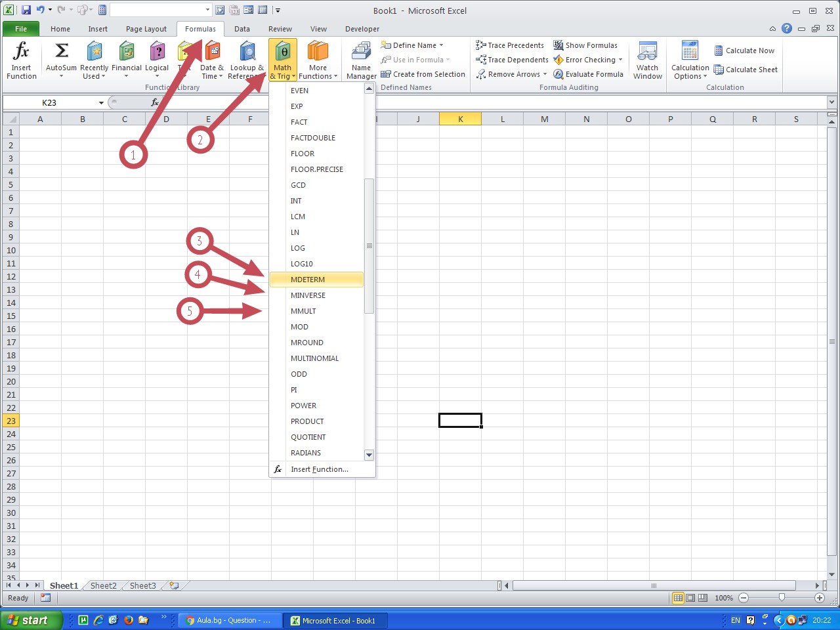Adjust the zoom slider handle
The image size is (840, 630).
coord(782,598)
